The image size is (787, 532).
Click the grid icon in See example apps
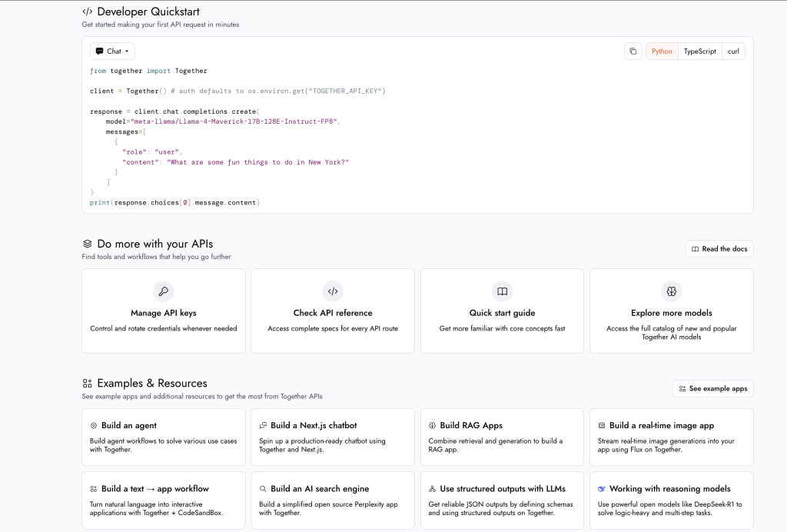click(x=682, y=389)
